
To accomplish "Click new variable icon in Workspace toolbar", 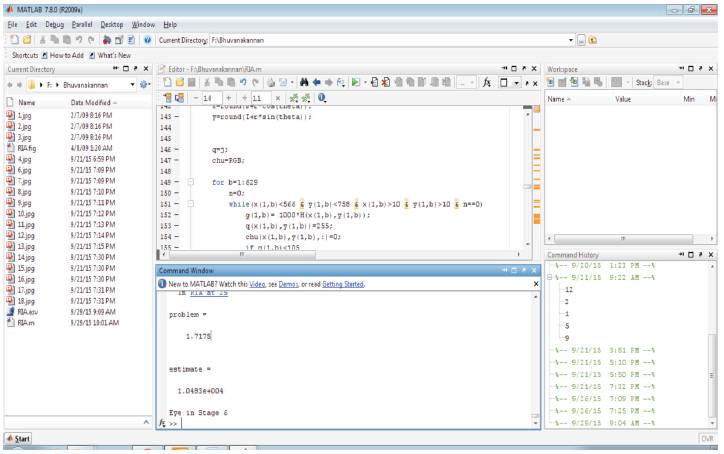I will click(x=551, y=83).
